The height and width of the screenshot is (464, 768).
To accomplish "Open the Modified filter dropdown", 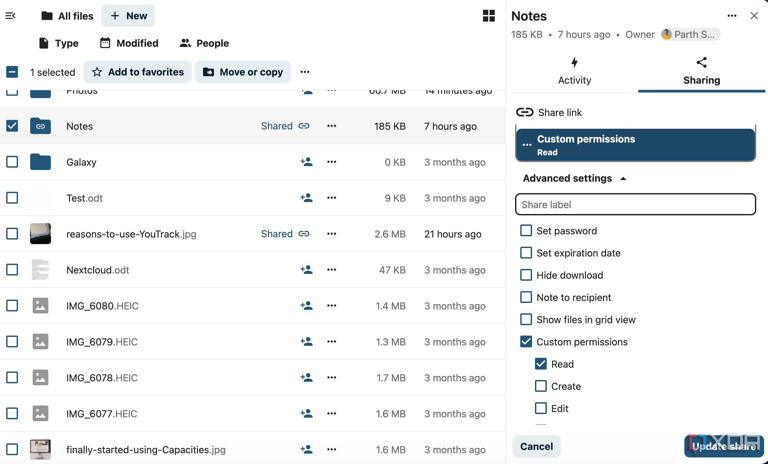I will (x=129, y=43).
